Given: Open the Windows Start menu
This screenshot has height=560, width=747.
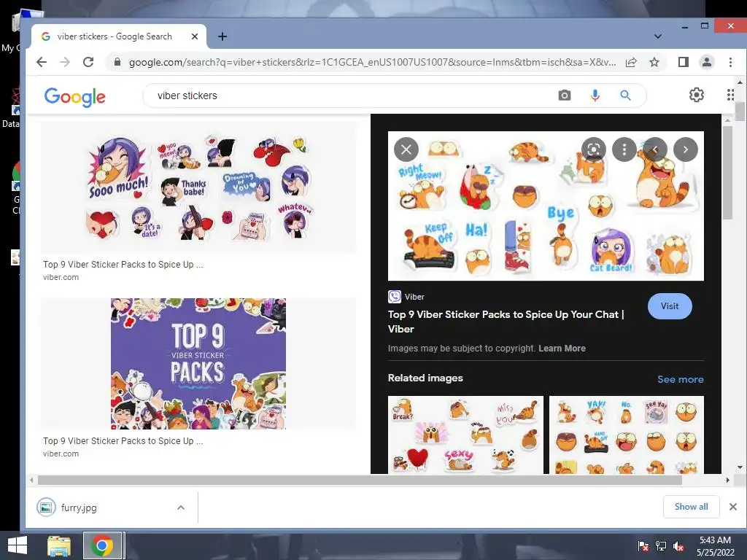Looking at the screenshot, I should tap(18, 545).
